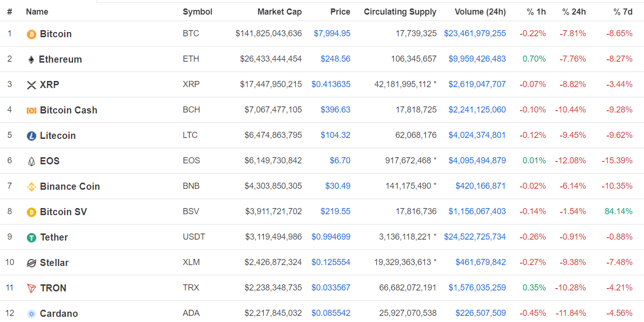644x322 pixels.
Task: Click the Tether logo icon
Action: coord(32,238)
